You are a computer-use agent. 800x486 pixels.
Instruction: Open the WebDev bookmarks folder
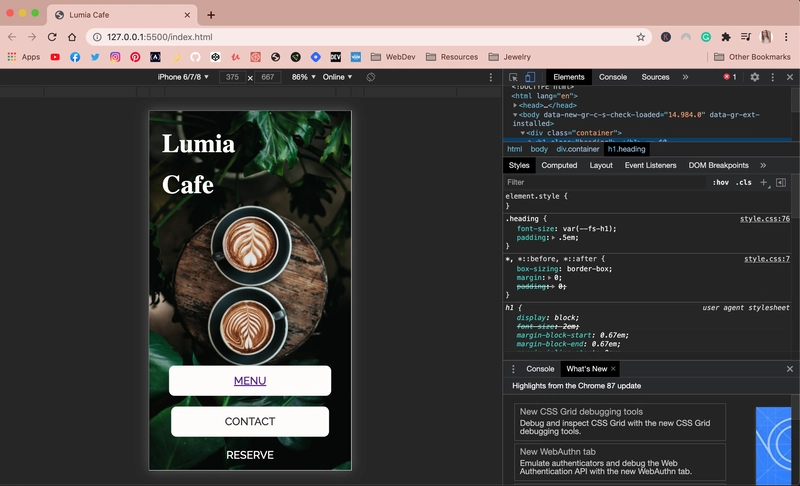pyautogui.click(x=393, y=57)
